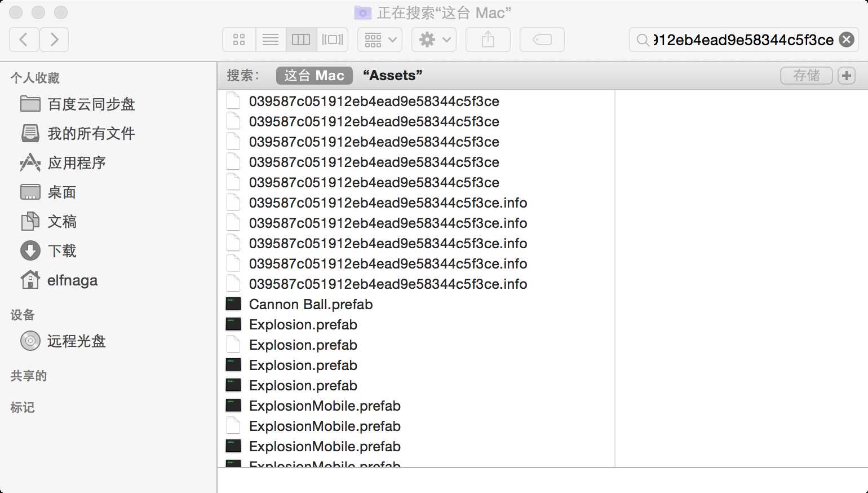Click the 存储 save search button
Image resolution: width=868 pixels, height=493 pixels.
pyautogui.click(x=806, y=76)
